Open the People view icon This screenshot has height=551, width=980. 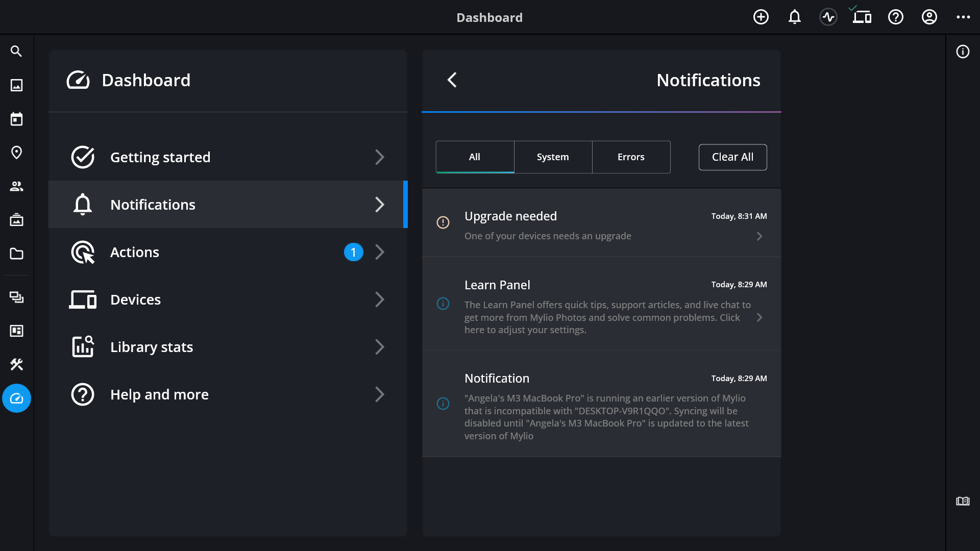[x=16, y=186]
